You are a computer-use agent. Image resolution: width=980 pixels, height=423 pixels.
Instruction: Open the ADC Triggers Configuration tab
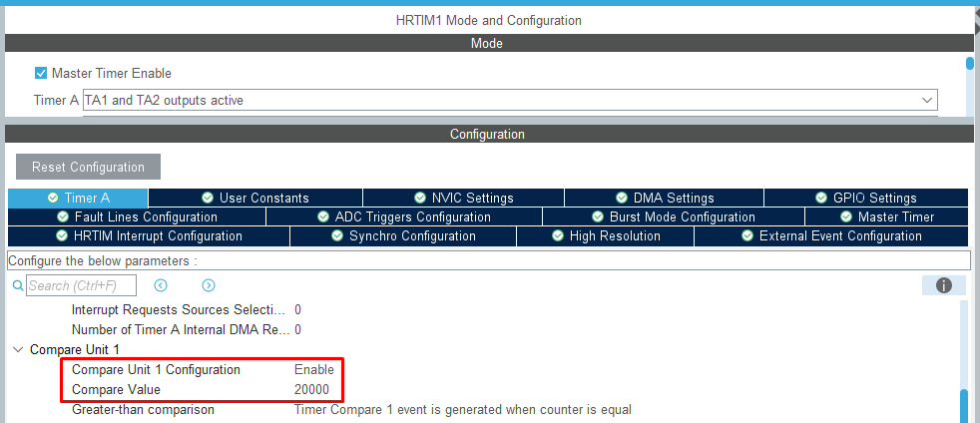point(404,216)
